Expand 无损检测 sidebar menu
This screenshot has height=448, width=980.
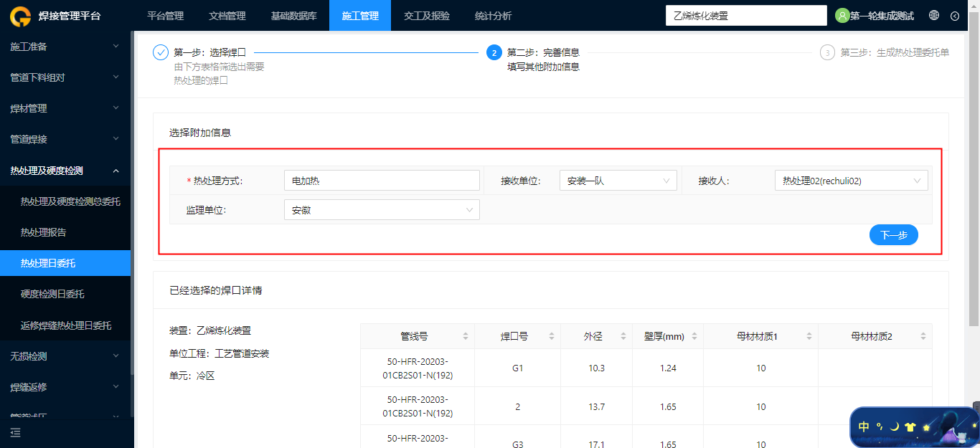click(x=65, y=356)
